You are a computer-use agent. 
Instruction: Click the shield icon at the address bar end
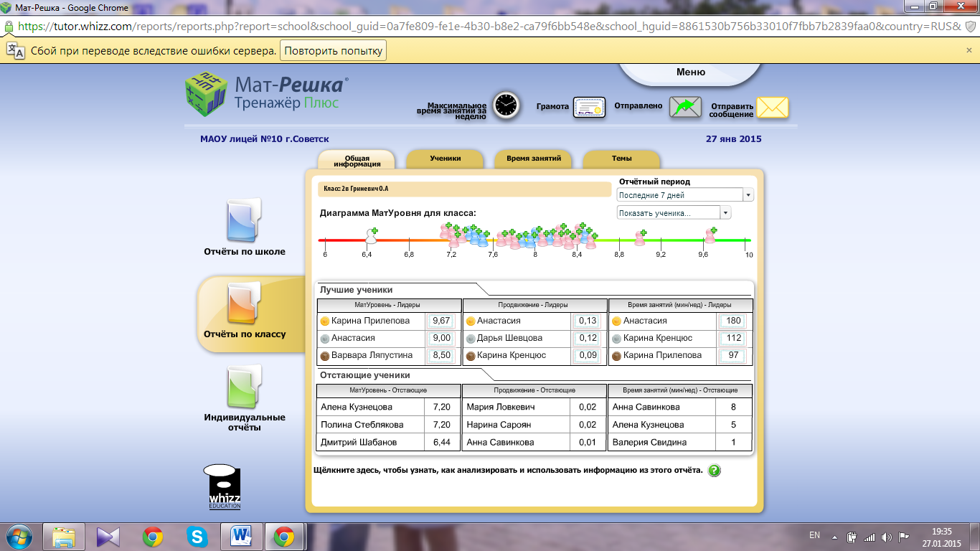point(970,26)
